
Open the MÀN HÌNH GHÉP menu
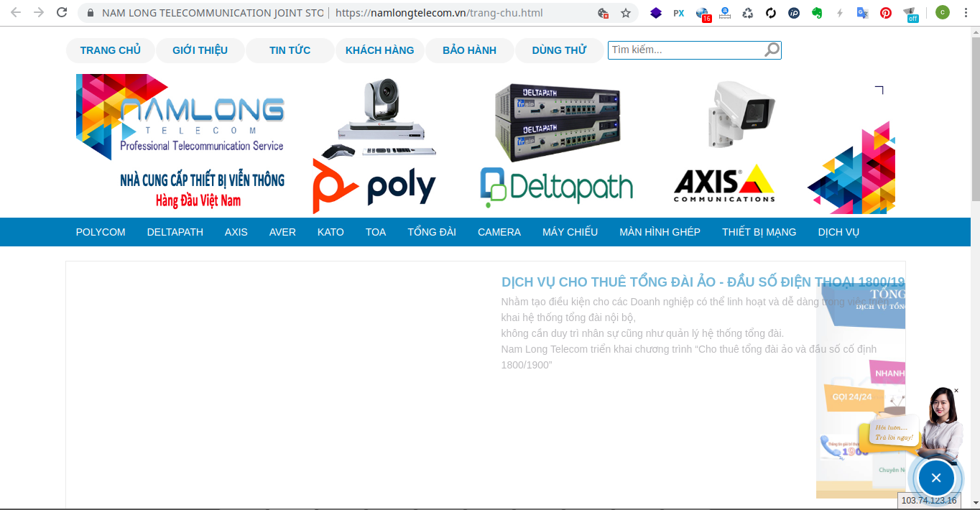pyautogui.click(x=660, y=232)
